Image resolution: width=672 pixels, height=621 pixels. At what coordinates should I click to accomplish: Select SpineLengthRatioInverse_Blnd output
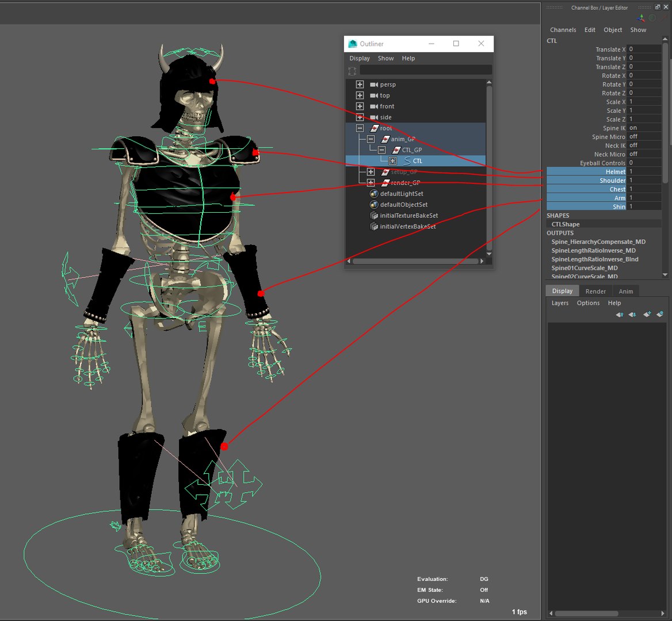595,259
